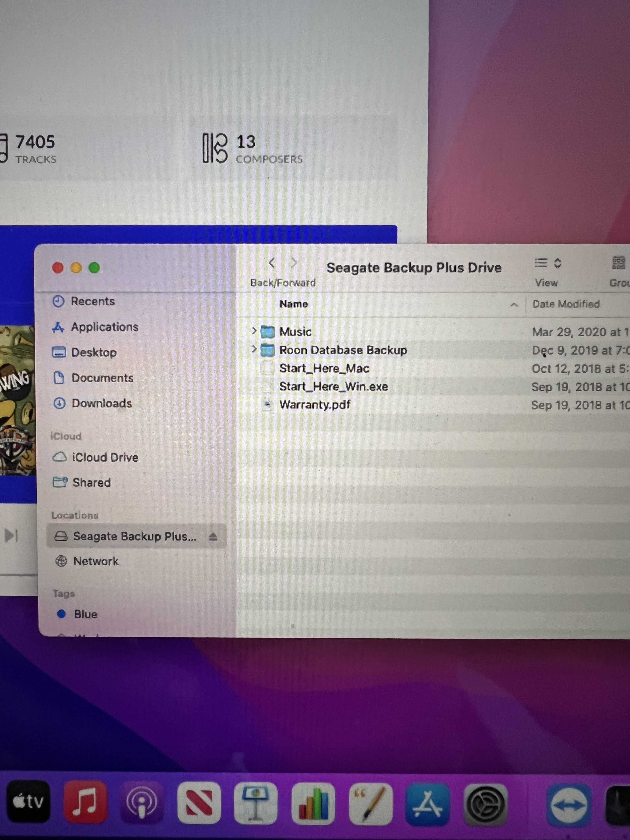Sort files by Name column
630x840 pixels.
(x=294, y=304)
